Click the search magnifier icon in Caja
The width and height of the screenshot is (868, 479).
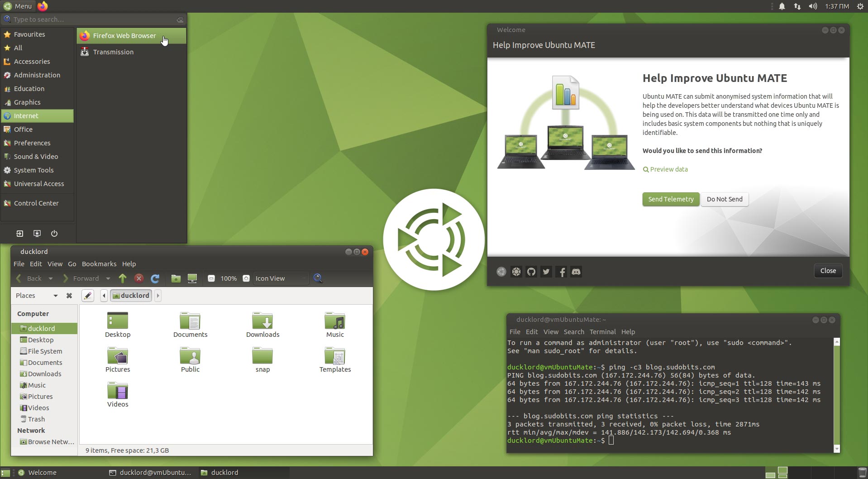pyautogui.click(x=318, y=278)
